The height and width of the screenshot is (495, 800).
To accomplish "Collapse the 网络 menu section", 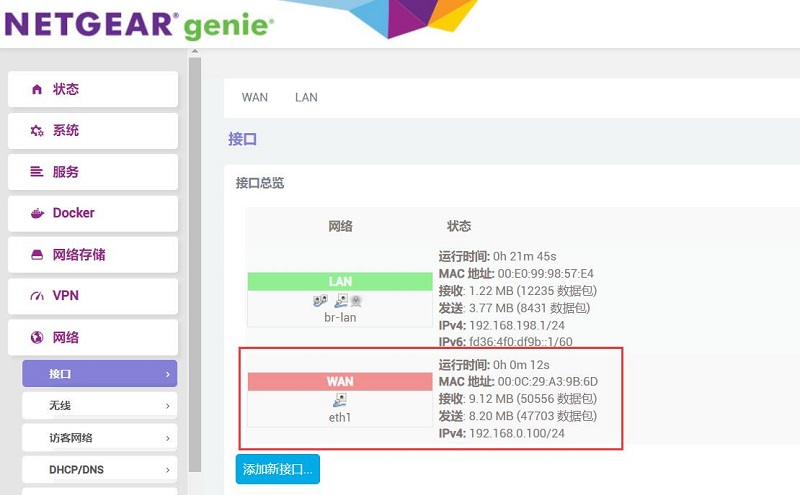I will pos(93,337).
